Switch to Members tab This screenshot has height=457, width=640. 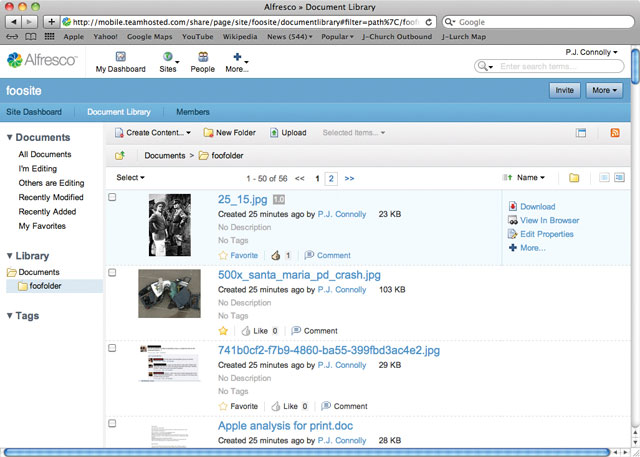[193, 112]
